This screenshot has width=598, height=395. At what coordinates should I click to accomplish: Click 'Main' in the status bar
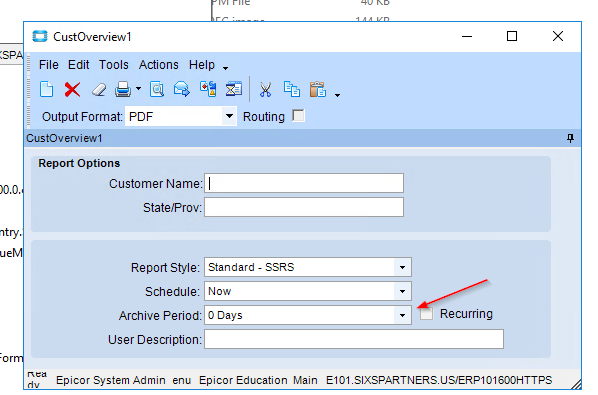click(x=305, y=380)
